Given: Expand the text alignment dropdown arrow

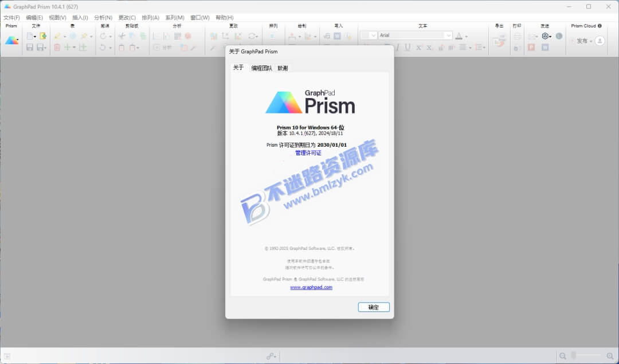Looking at the screenshot, I should click(470, 48).
